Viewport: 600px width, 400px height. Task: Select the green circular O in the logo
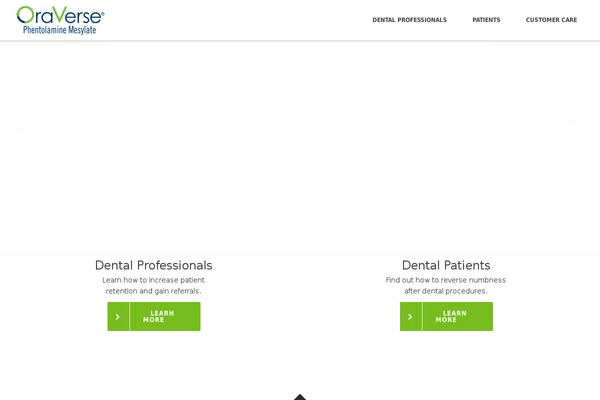[x=25, y=15]
